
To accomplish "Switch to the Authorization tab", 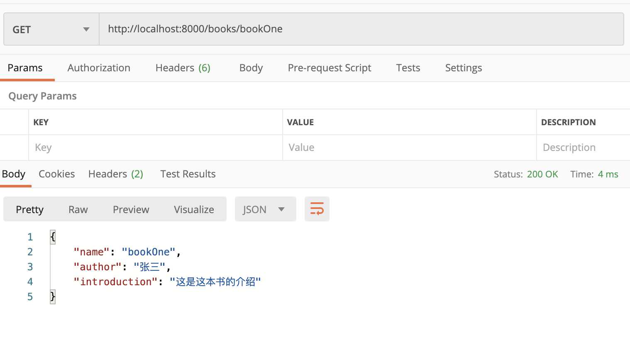I will [99, 68].
